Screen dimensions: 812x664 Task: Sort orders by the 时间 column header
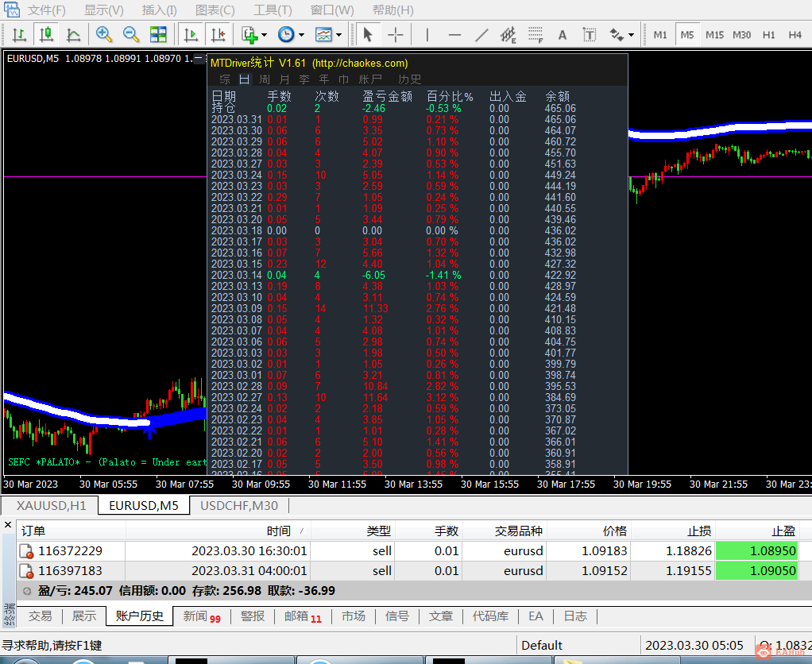[278, 531]
